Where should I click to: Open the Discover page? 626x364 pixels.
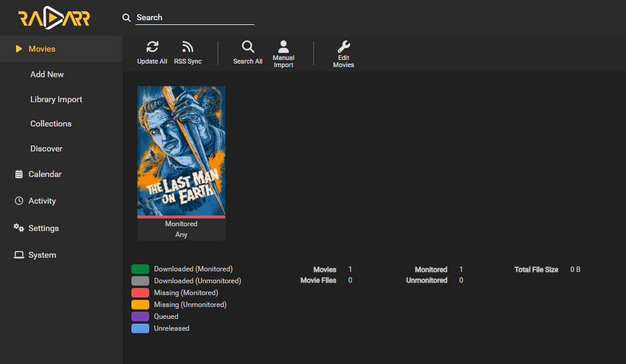pyautogui.click(x=46, y=148)
